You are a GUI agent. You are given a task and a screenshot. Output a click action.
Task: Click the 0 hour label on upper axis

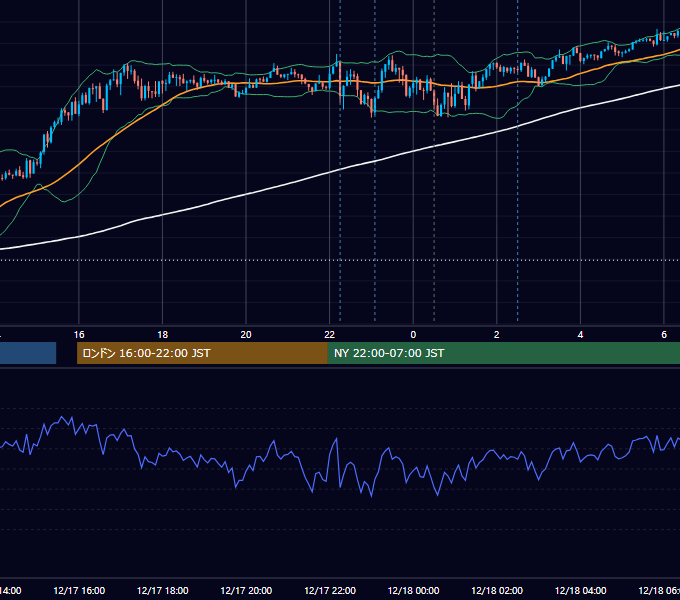click(x=413, y=335)
